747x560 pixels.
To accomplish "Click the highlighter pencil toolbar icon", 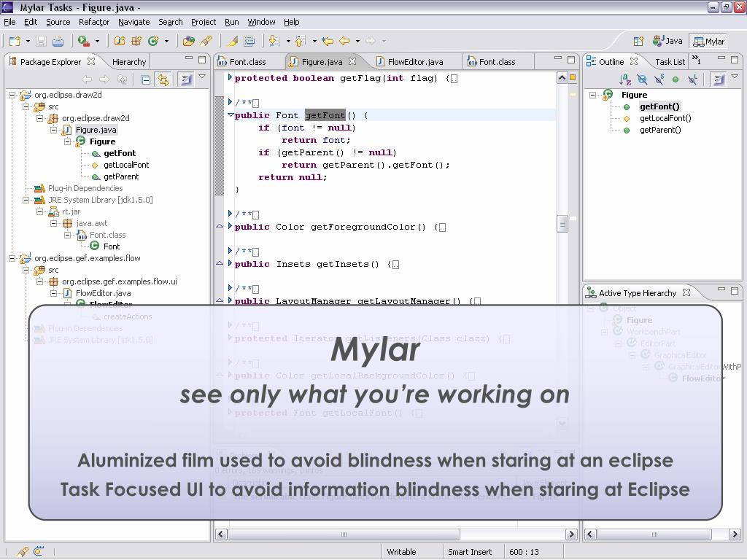I will 233,42.
